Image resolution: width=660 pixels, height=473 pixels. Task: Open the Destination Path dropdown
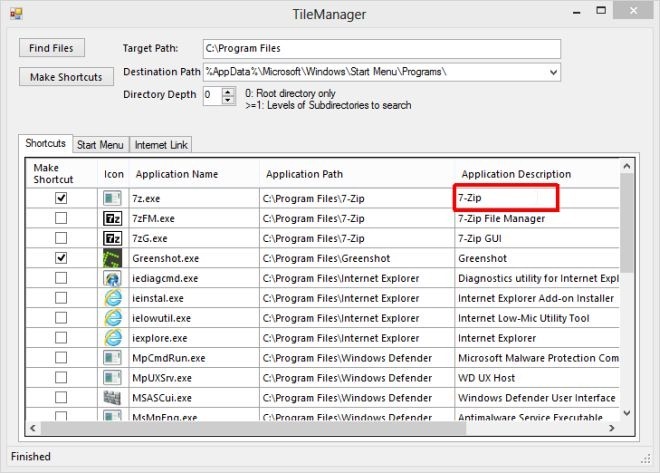pyautogui.click(x=554, y=72)
